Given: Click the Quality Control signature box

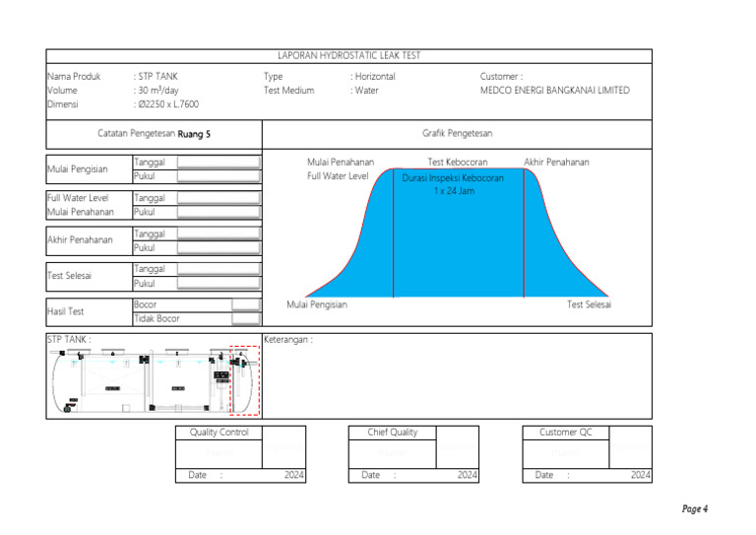Looking at the screenshot, I should click(283, 446).
